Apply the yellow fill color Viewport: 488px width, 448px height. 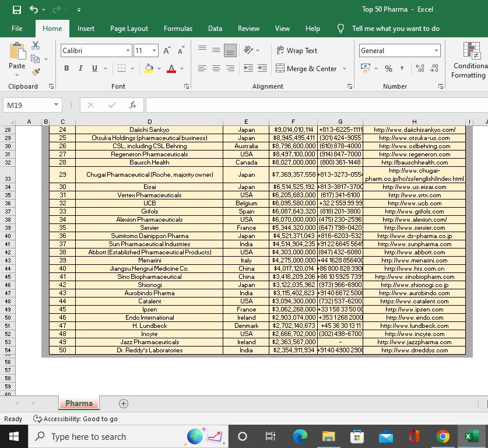[x=149, y=68]
